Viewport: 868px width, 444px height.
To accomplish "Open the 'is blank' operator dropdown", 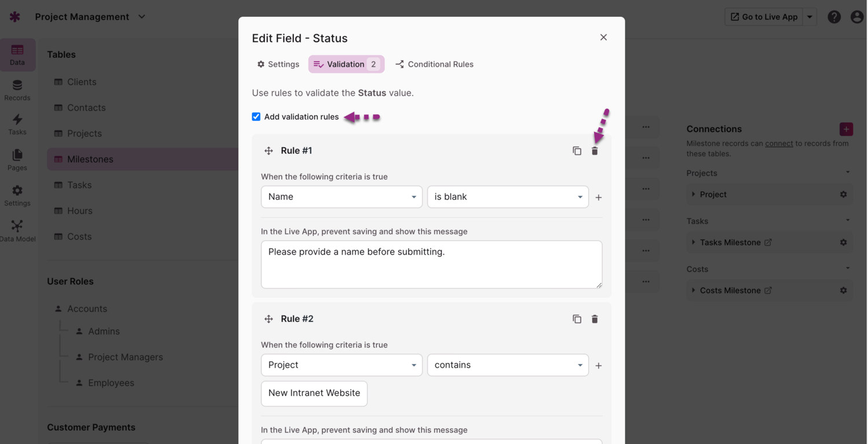I will pos(507,197).
